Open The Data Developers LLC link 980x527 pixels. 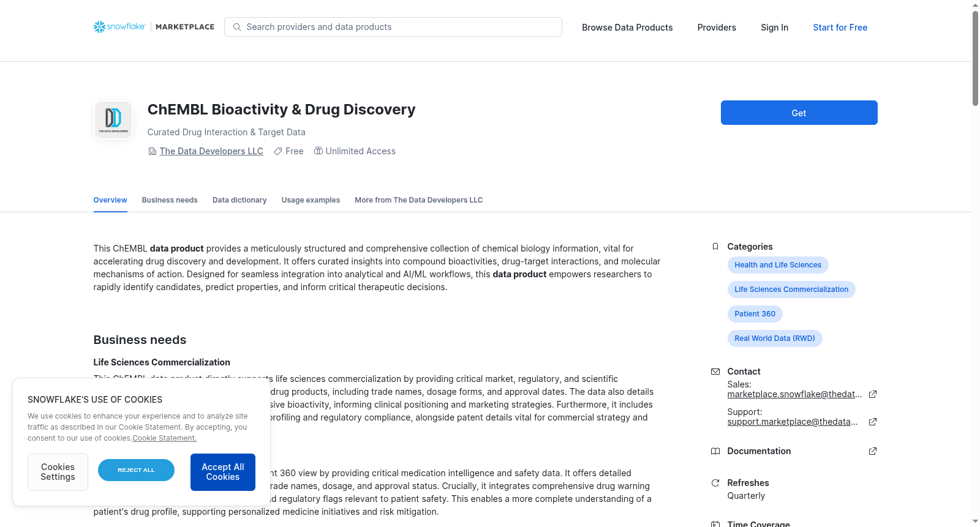(x=211, y=151)
